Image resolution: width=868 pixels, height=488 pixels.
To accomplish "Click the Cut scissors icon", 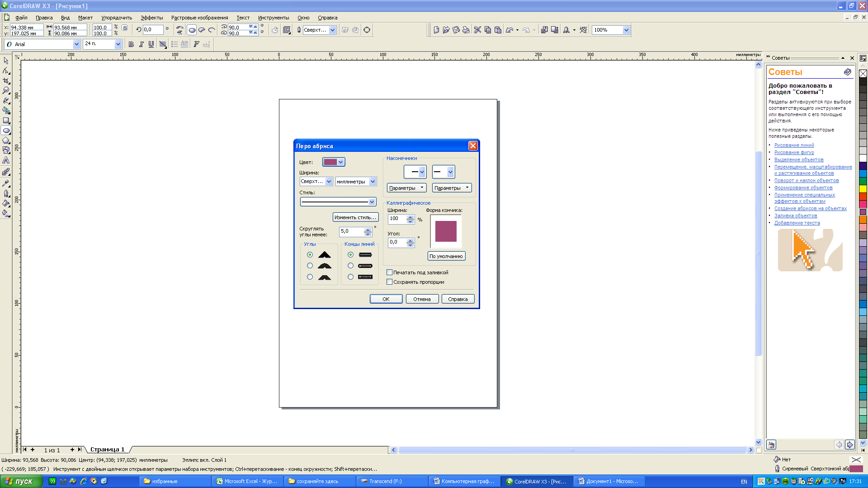I will tap(477, 30).
